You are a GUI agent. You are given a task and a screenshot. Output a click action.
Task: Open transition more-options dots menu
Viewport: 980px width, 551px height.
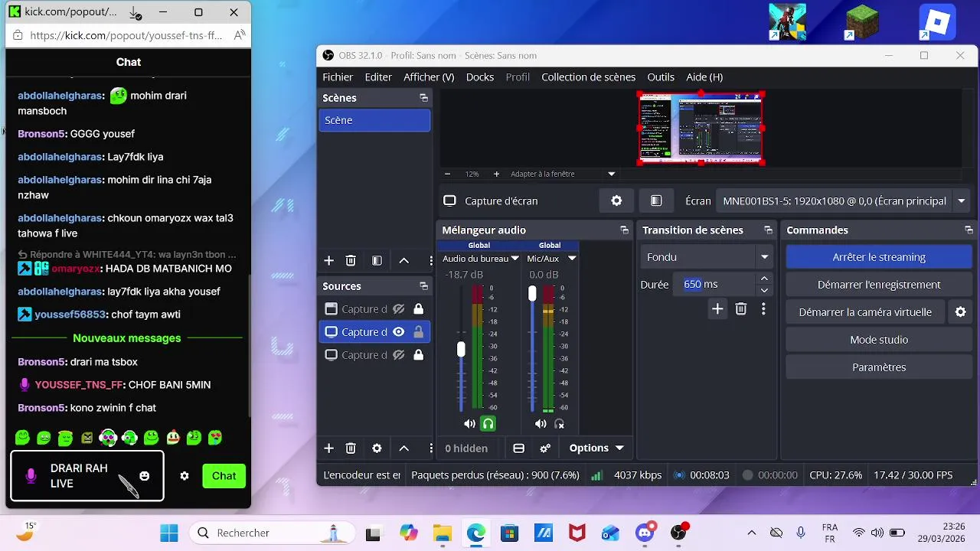763,309
